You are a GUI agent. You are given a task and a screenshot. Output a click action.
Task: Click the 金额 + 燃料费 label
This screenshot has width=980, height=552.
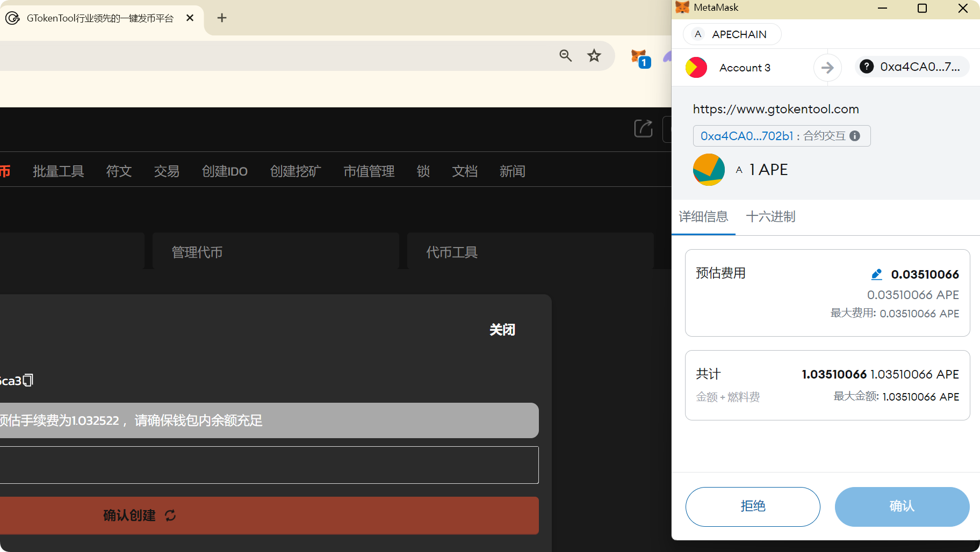tap(728, 397)
